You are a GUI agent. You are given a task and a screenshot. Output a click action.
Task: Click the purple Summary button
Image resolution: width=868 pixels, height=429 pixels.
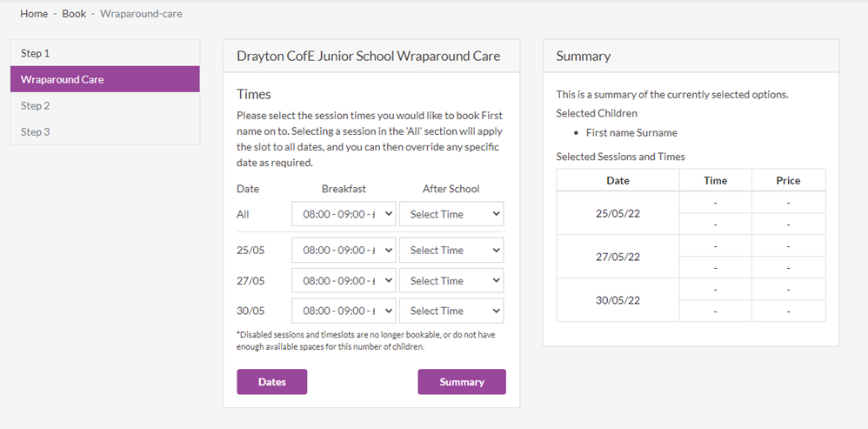462,382
